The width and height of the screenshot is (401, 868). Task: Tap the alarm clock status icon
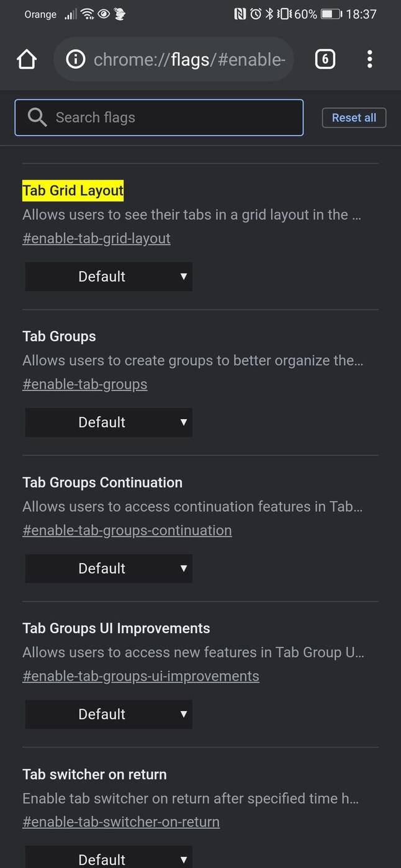pos(255,14)
